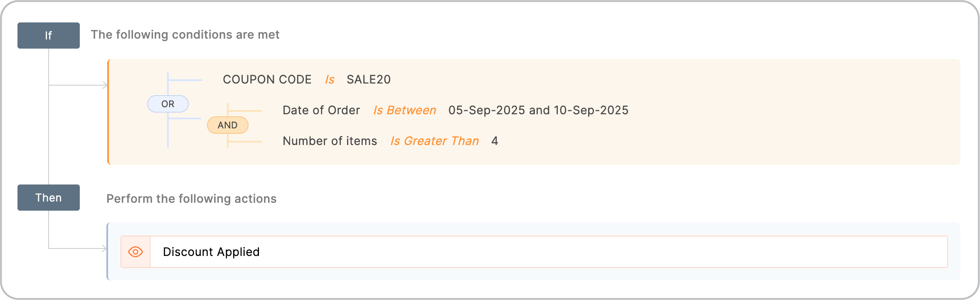Screen dimensions: 980x300
Task: Click the AND logic operator pill
Action: coord(227,125)
